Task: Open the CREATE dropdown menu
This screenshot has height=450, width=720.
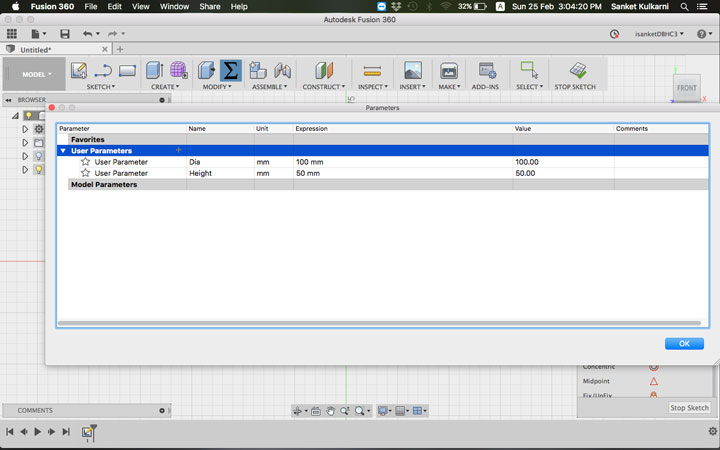Action: [x=165, y=86]
